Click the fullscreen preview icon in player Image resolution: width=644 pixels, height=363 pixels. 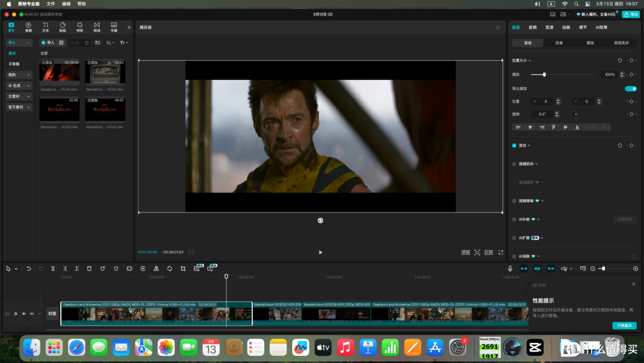pos(501,253)
